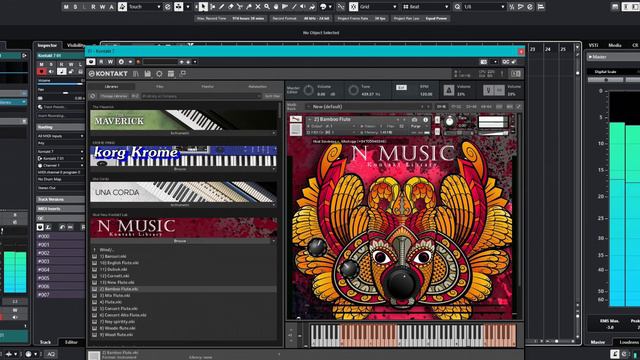Expand the N Music Browse bar
Screen dimensions: 640x360
[x=182, y=241]
